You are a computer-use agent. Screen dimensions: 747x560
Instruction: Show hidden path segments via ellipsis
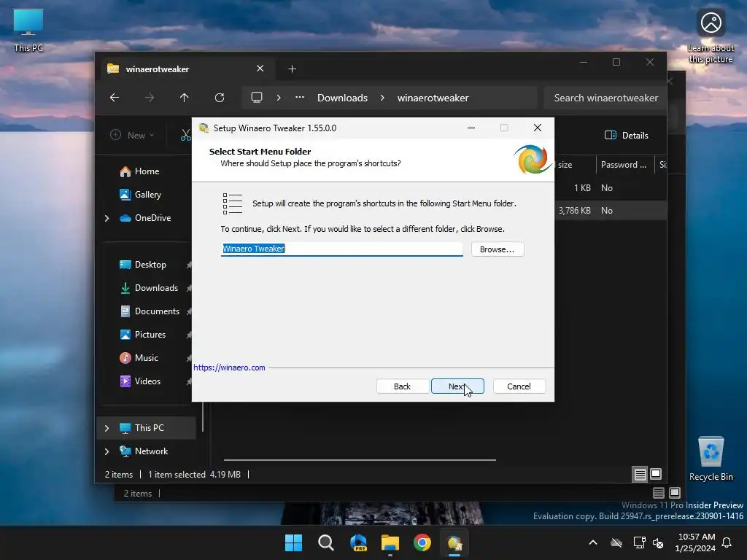[300, 98]
